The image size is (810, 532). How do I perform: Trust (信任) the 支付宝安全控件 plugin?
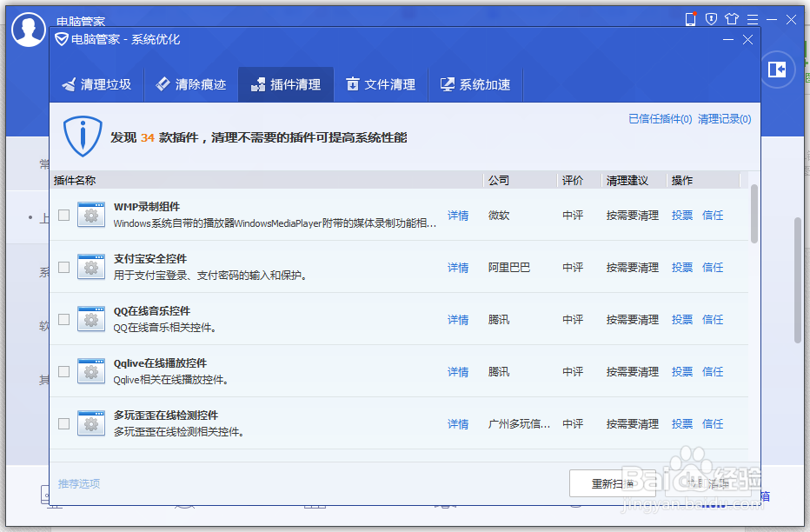(713, 267)
